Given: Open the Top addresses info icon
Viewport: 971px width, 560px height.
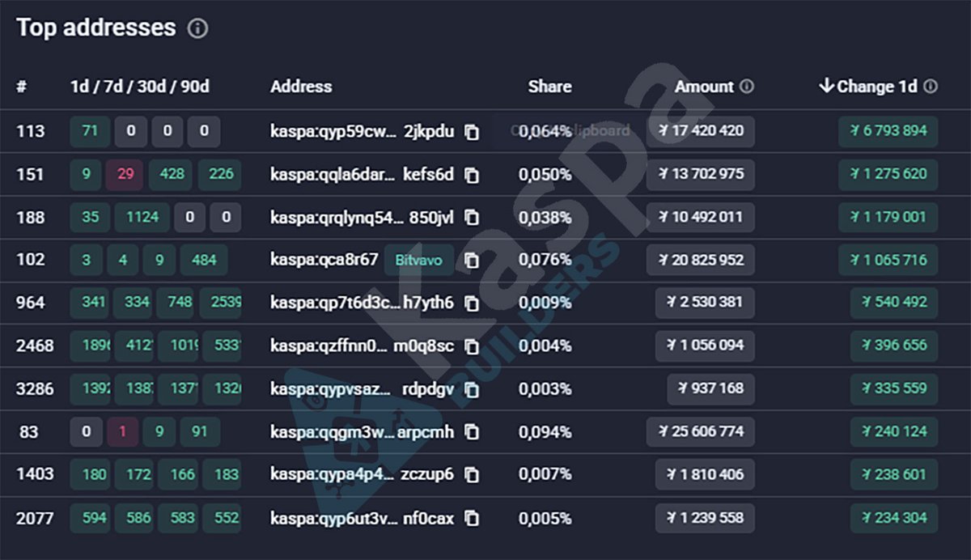Looking at the screenshot, I should pos(197,28).
